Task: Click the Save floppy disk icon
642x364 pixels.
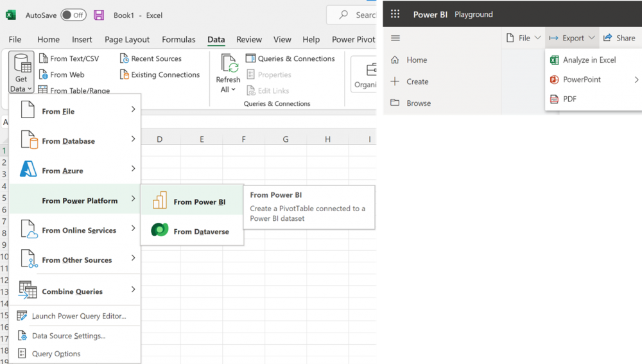Action: pyautogui.click(x=99, y=15)
